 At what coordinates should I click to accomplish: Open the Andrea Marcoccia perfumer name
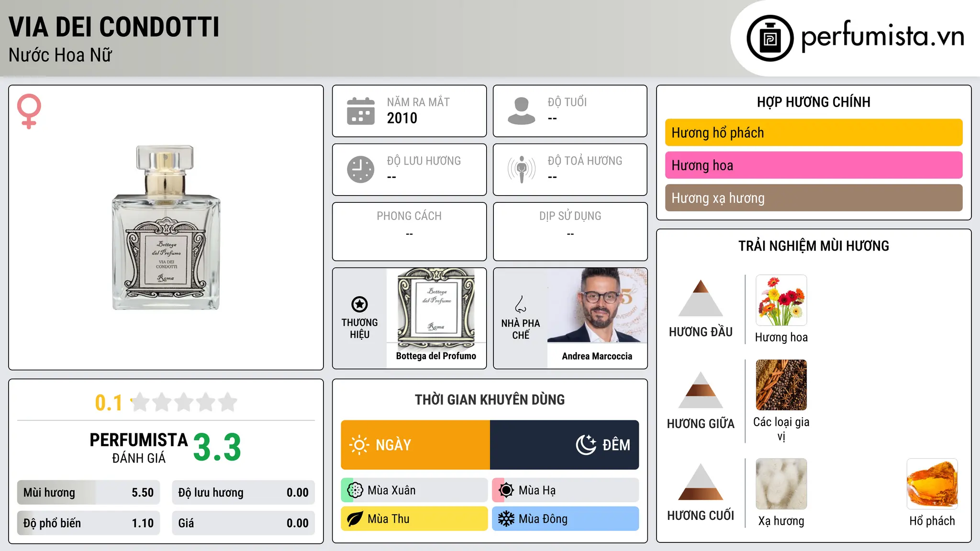click(597, 356)
